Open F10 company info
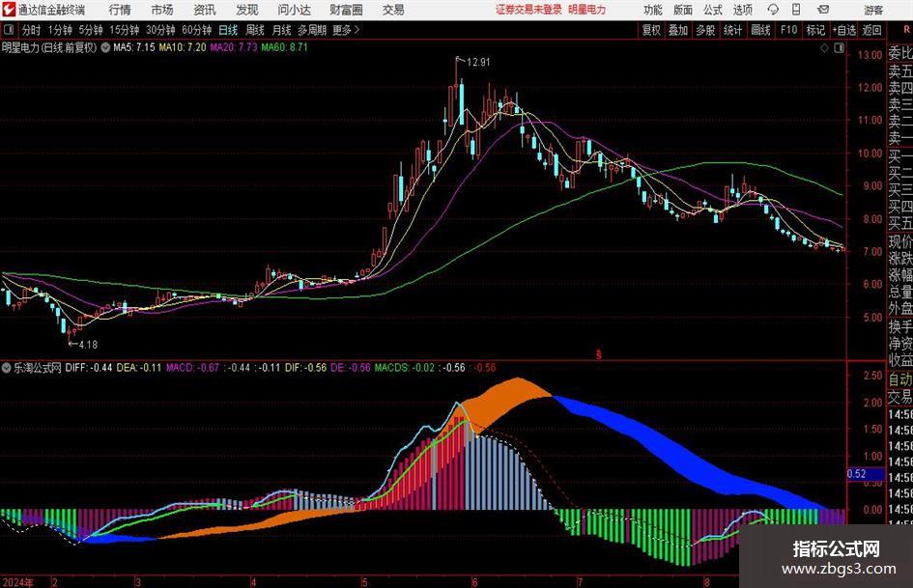This screenshot has height=588, width=913. [x=789, y=30]
